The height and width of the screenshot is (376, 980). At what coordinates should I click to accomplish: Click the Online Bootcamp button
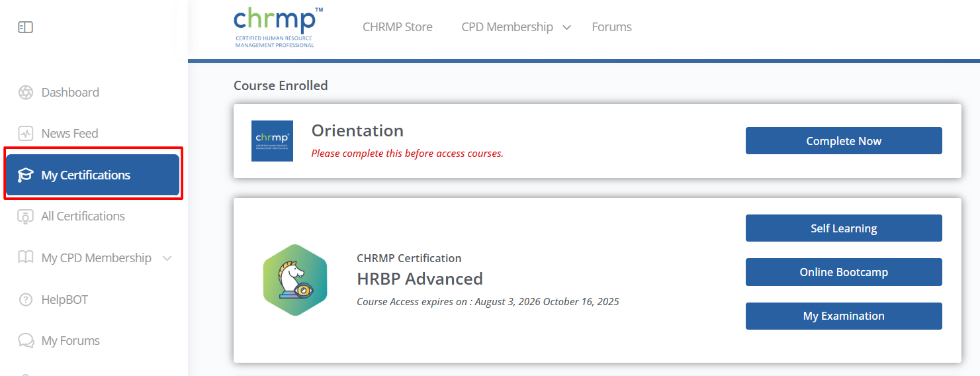coord(844,272)
